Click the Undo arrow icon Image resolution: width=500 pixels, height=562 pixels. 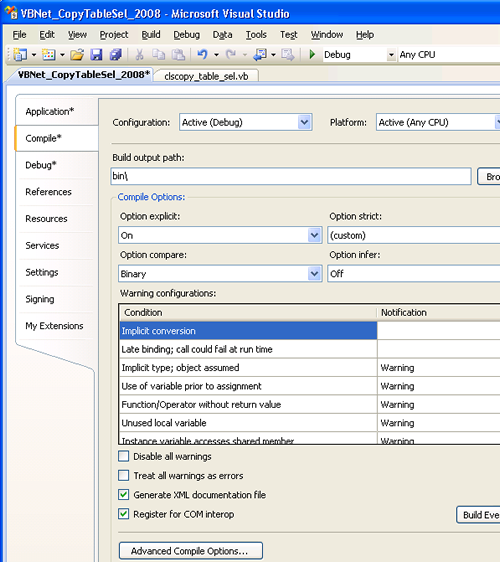pyautogui.click(x=202, y=54)
